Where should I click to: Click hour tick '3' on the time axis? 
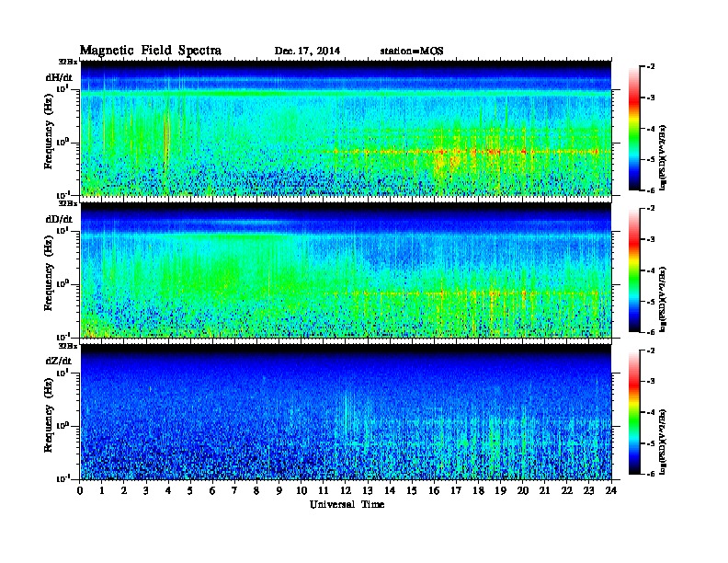[147, 491]
